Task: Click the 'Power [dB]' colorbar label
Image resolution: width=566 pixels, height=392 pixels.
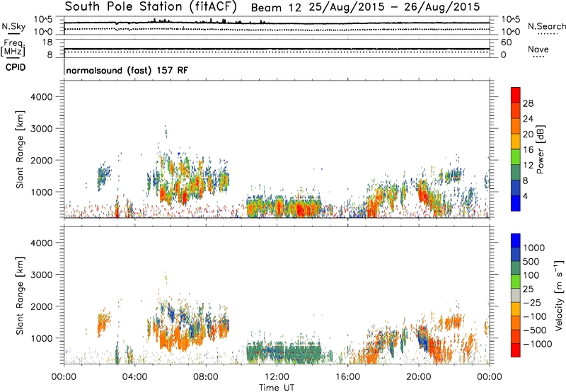Action: (x=541, y=149)
